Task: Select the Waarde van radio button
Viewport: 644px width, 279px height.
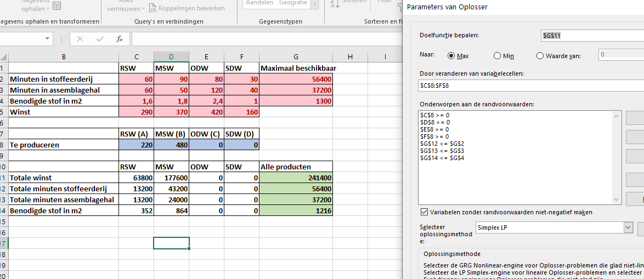Action: [x=540, y=56]
